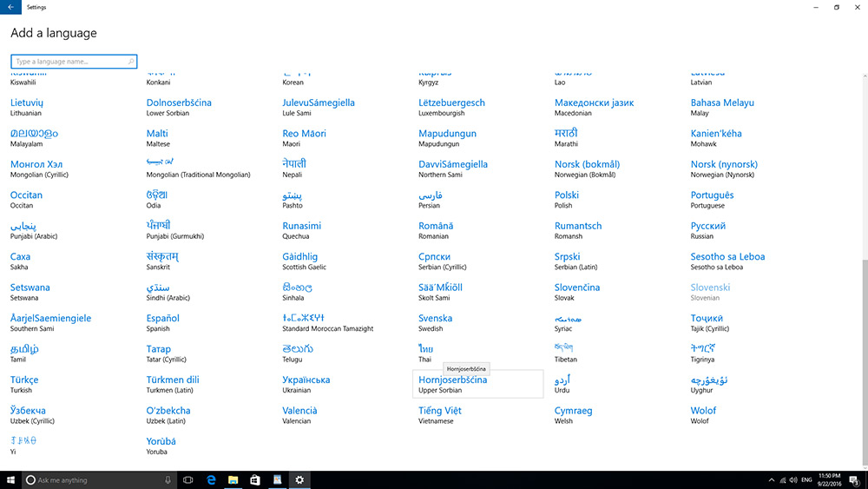Launch Microsoft Edge from the taskbar
Screen dimensions: 868x489
click(211, 480)
